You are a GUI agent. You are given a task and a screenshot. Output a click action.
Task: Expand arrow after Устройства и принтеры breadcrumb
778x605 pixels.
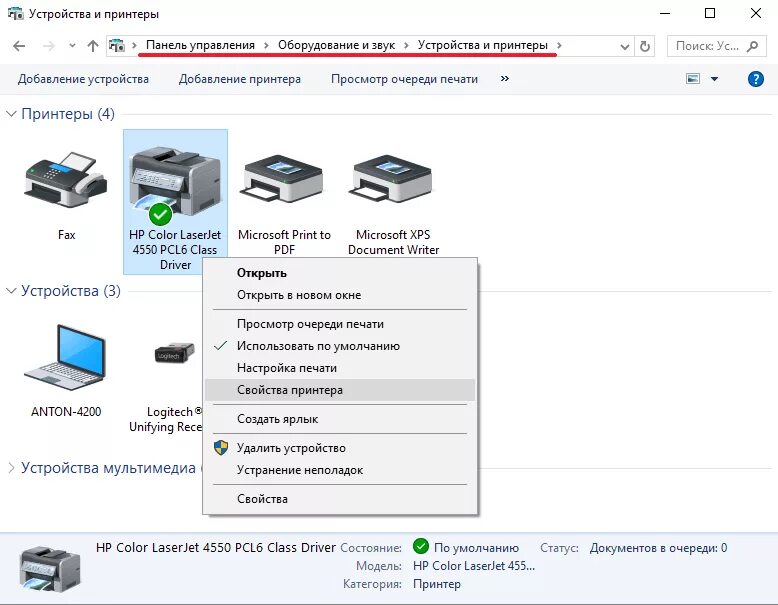click(559, 46)
